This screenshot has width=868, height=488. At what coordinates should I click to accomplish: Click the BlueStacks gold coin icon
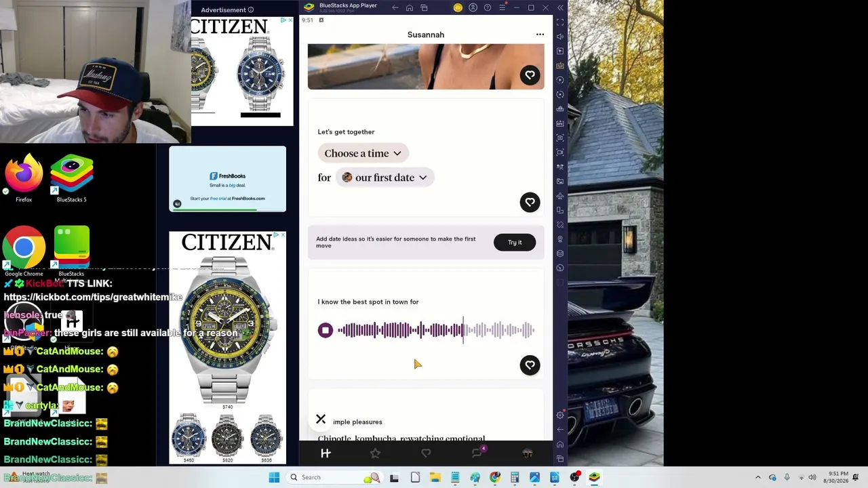tap(458, 7)
